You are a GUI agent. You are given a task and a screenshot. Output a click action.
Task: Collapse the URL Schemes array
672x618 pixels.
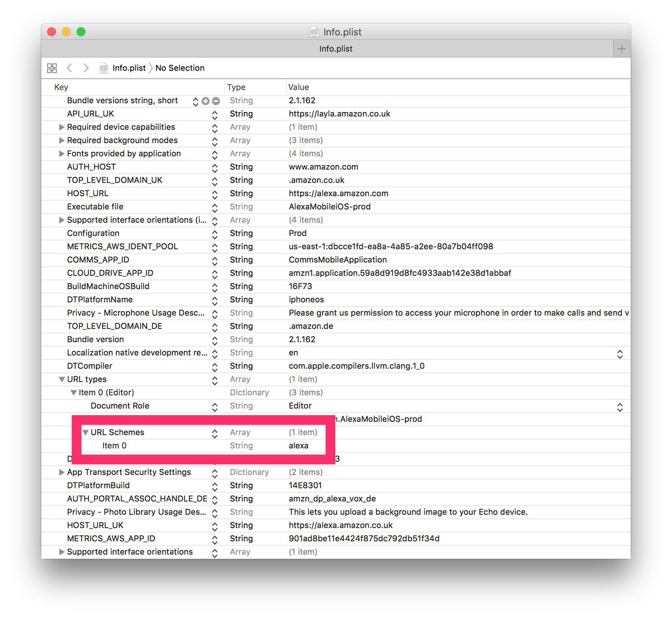click(x=85, y=433)
